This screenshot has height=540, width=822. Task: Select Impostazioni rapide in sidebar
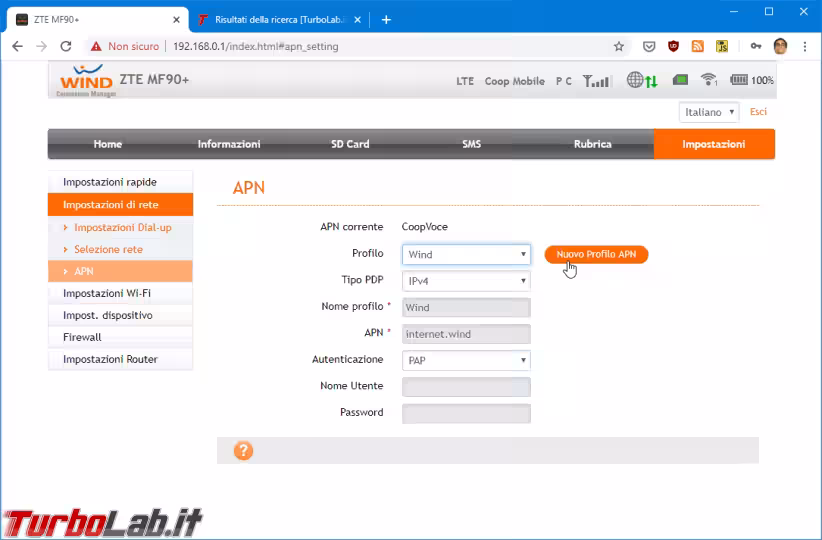pyautogui.click(x=121, y=182)
